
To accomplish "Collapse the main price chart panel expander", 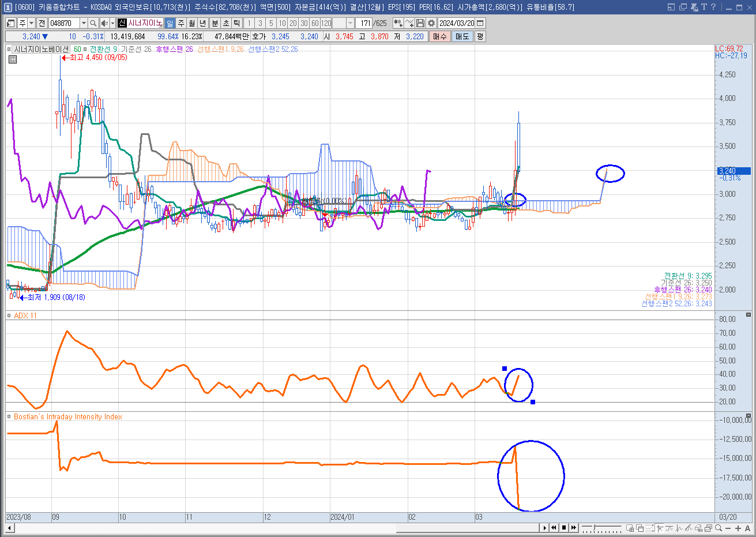I will 9,49.
